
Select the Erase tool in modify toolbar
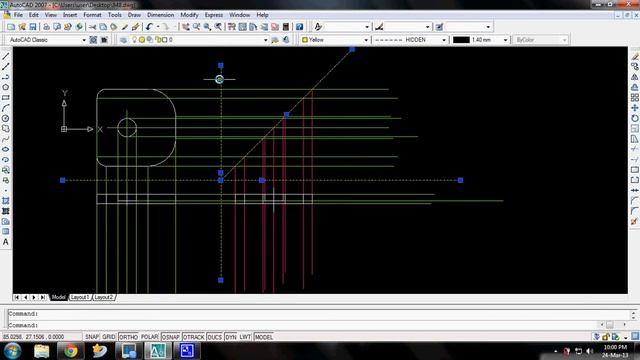pyautogui.click(x=635, y=56)
